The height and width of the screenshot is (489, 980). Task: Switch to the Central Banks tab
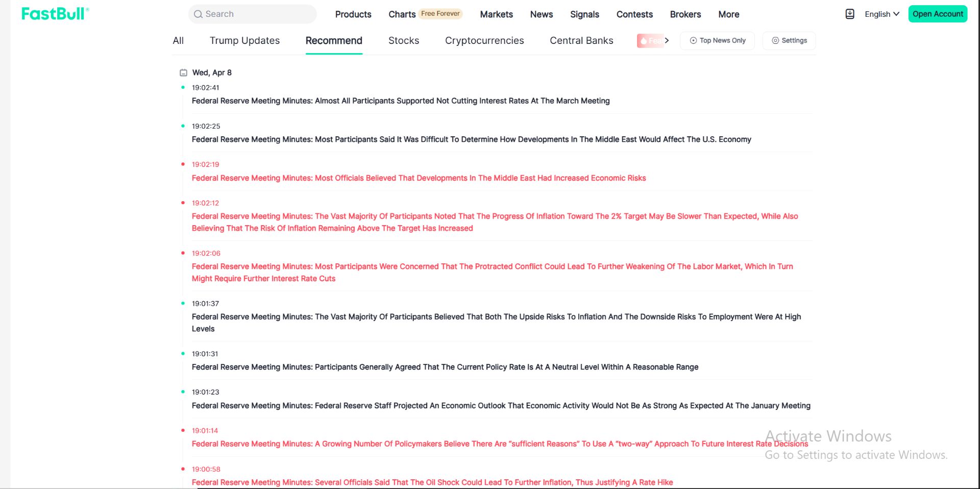coord(581,41)
